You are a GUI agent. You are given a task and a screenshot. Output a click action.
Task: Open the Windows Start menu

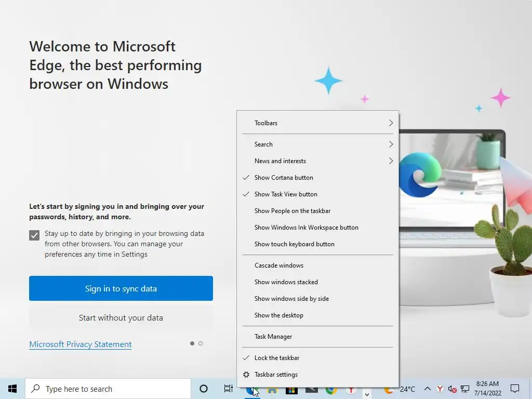click(x=12, y=389)
